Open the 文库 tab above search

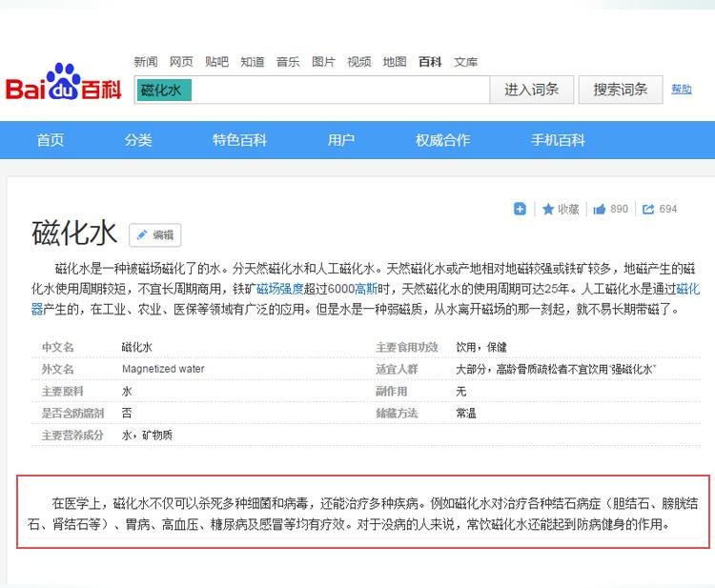[466, 62]
